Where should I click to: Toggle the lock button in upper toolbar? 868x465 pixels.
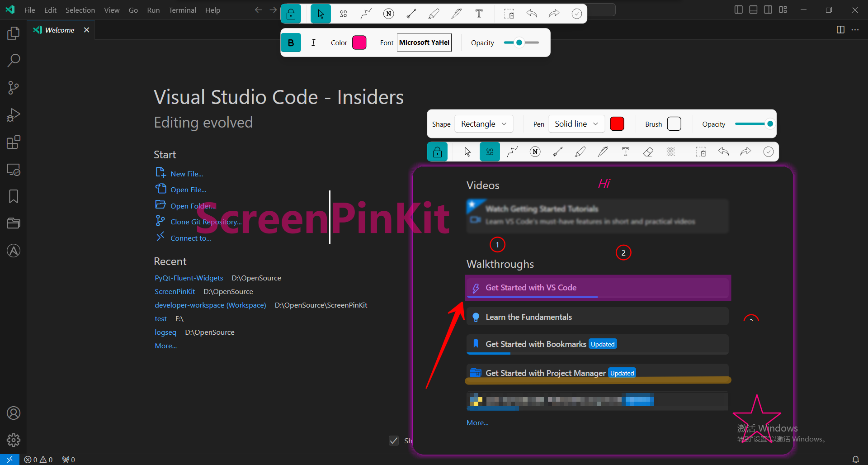click(x=291, y=14)
